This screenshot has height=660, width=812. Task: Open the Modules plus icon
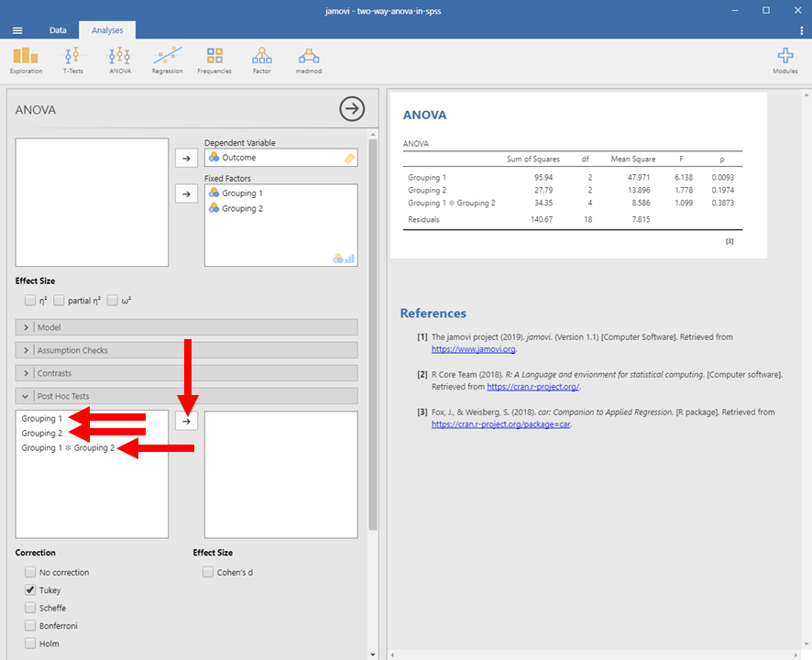pos(785,60)
